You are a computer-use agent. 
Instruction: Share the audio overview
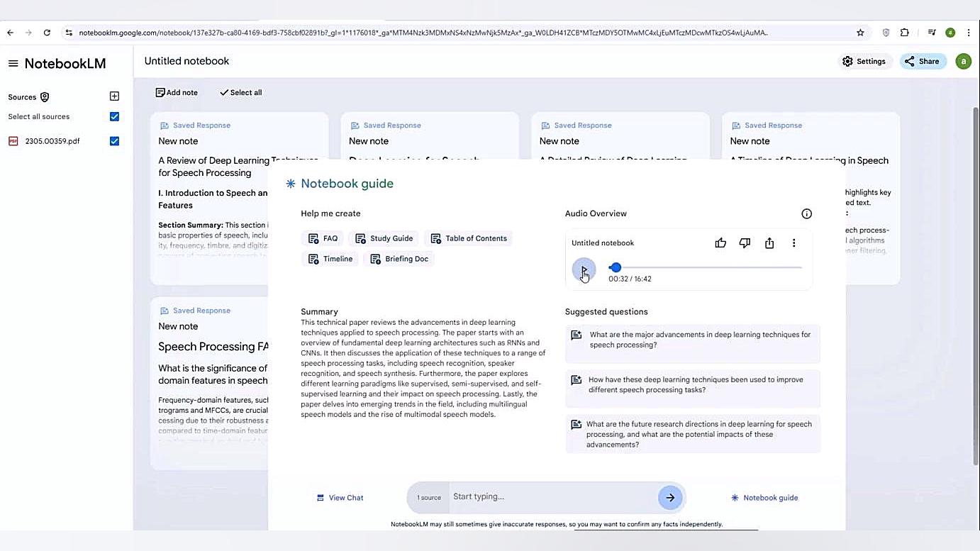point(769,243)
